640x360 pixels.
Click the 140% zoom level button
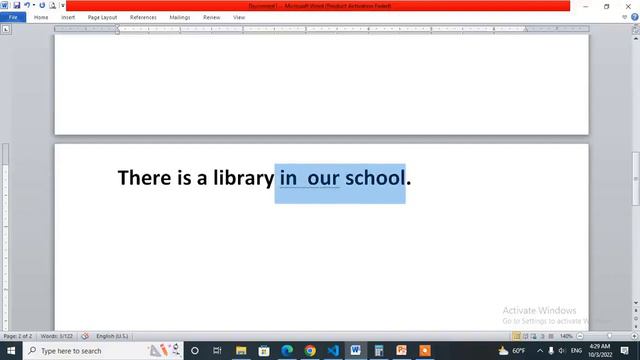coord(566,336)
